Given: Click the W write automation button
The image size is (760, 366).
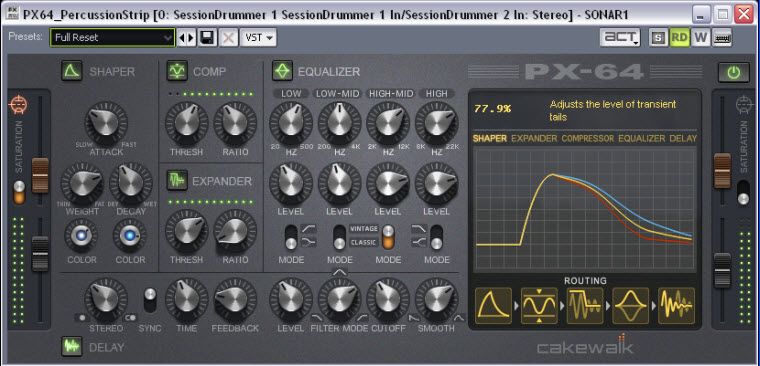Looking at the screenshot, I should pos(700,38).
